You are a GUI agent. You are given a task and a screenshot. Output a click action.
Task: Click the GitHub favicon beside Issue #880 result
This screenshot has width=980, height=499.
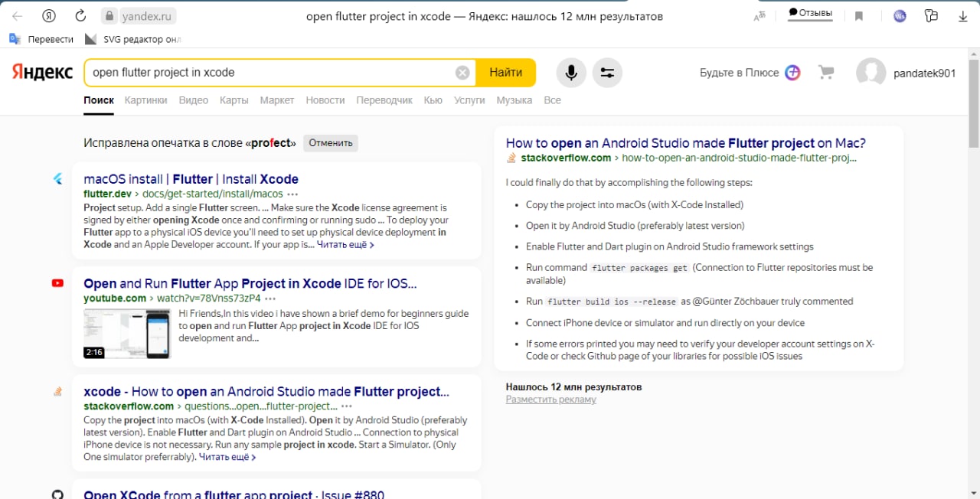pos(57,494)
